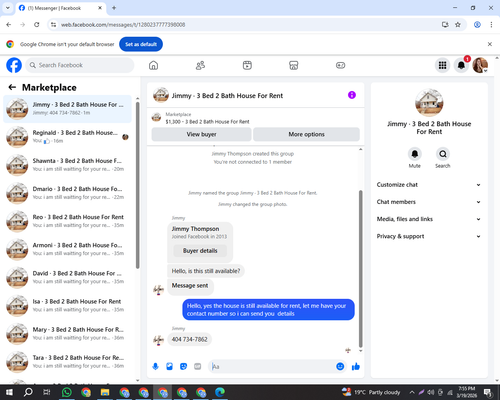
Task: Click the listing thumbnail in the right panel
Action: 429,103
